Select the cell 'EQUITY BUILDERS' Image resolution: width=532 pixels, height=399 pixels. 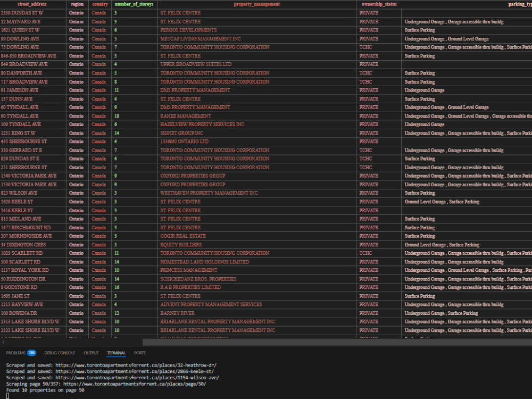pyautogui.click(x=257, y=245)
